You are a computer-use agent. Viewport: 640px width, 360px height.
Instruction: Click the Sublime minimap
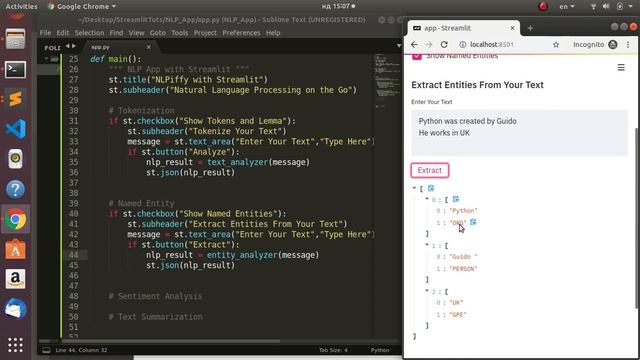pos(387,82)
